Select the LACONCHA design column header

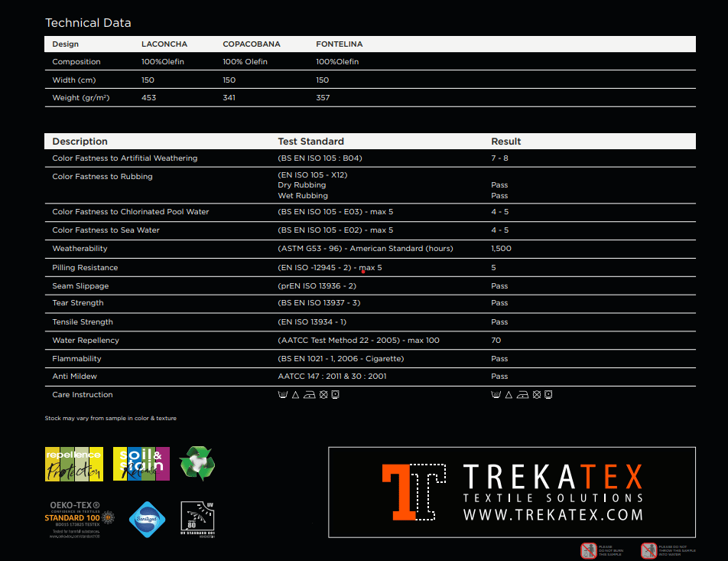pyautogui.click(x=164, y=44)
